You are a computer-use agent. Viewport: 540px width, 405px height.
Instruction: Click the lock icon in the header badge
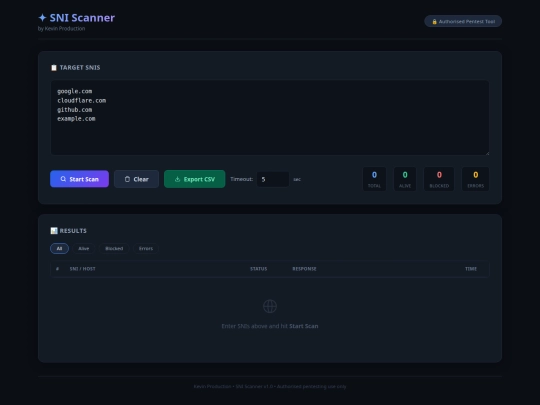(x=434, y=21)
